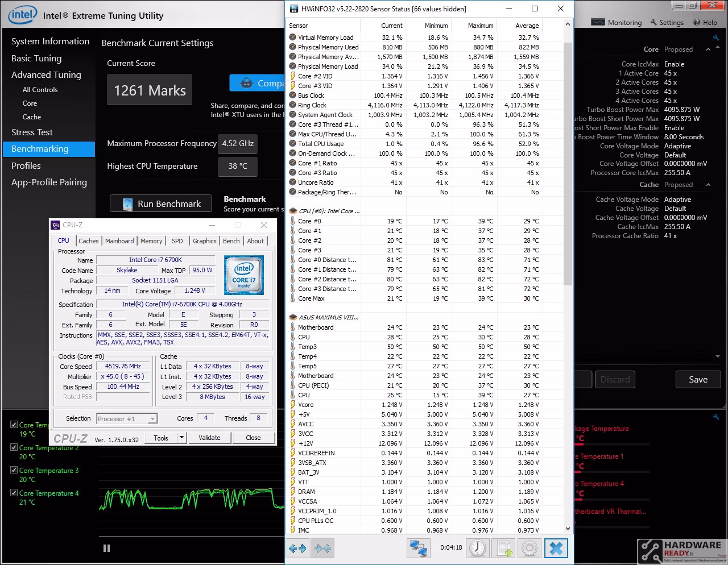The width and height of the screenshot is (728, 565).
Task: Pause the XTU monitoring graph
Action: click(x=106, y=549)
